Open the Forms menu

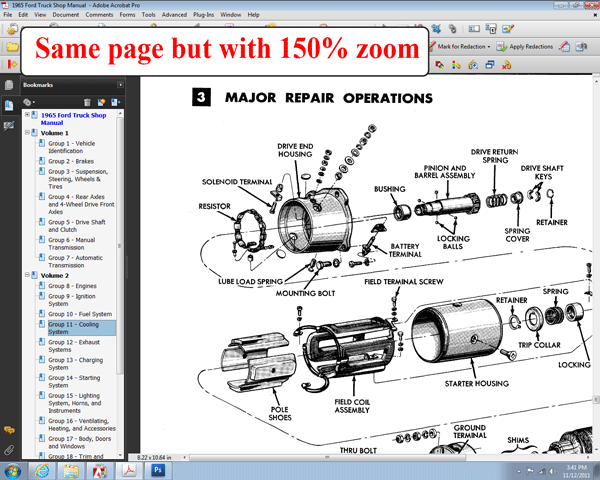click(x=127, y=15)
